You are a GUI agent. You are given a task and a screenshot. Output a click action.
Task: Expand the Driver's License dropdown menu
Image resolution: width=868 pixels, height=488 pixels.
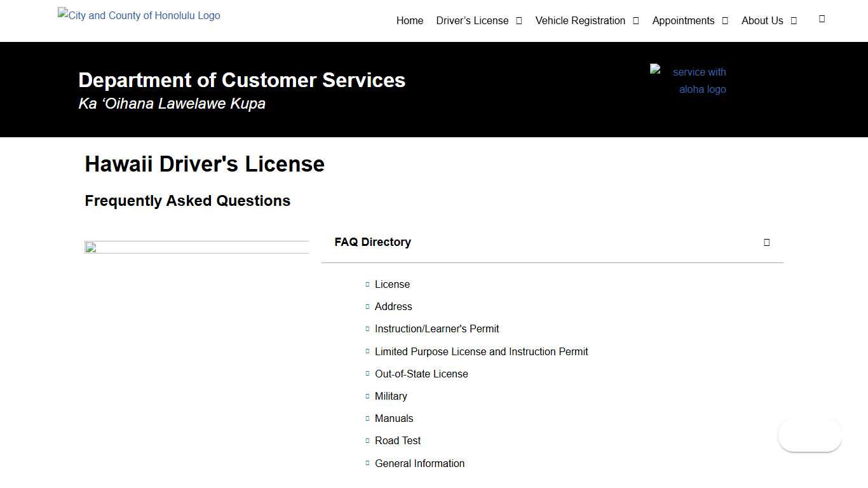point(520,20)
